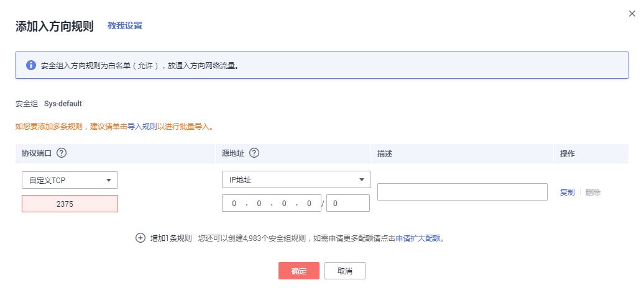Select the Sys-default security group name
The width and height of the screenshot is (644, 298).
click(x=63, y=104)
